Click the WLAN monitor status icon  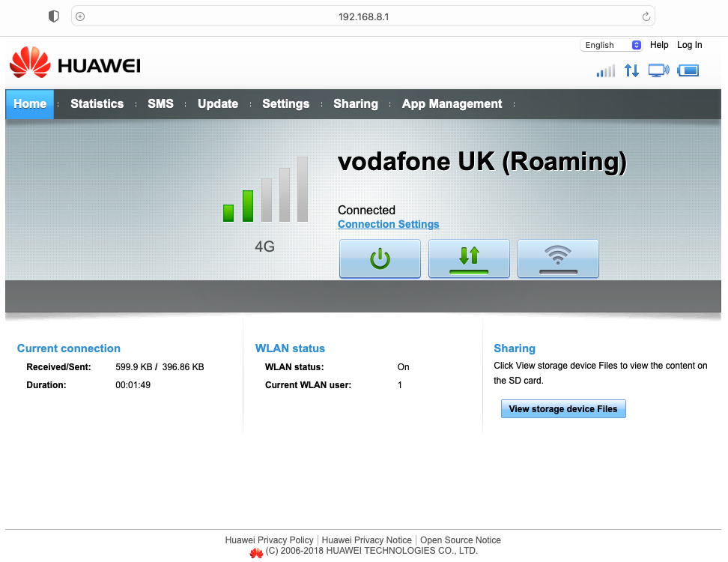[x=659, y=70]
